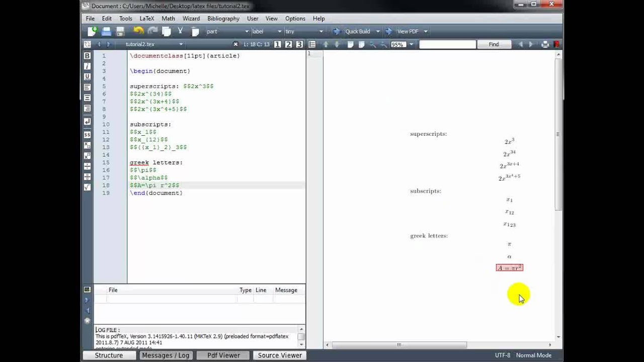The height and width of the screenshot is (362, 644).
Task: Open the external PDF viewer red icon
Action: [x=556, y=44]
